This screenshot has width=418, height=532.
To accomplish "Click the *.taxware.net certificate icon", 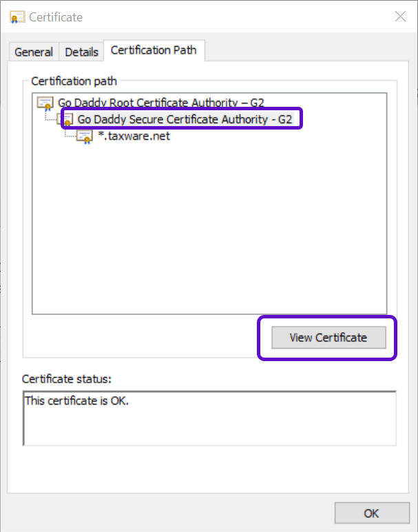I will (x=85, y=136).
